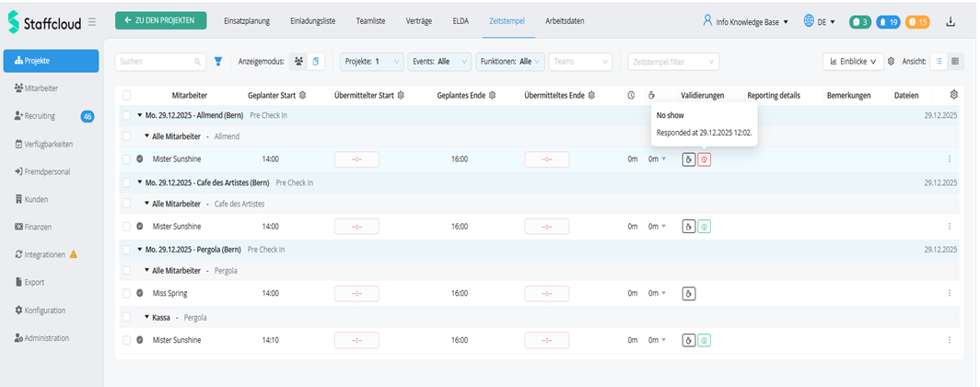Screen dimensions: 980x387
Task: Switch to the Verträge tab
Action: pyautogui.click(x=419, y=21)
